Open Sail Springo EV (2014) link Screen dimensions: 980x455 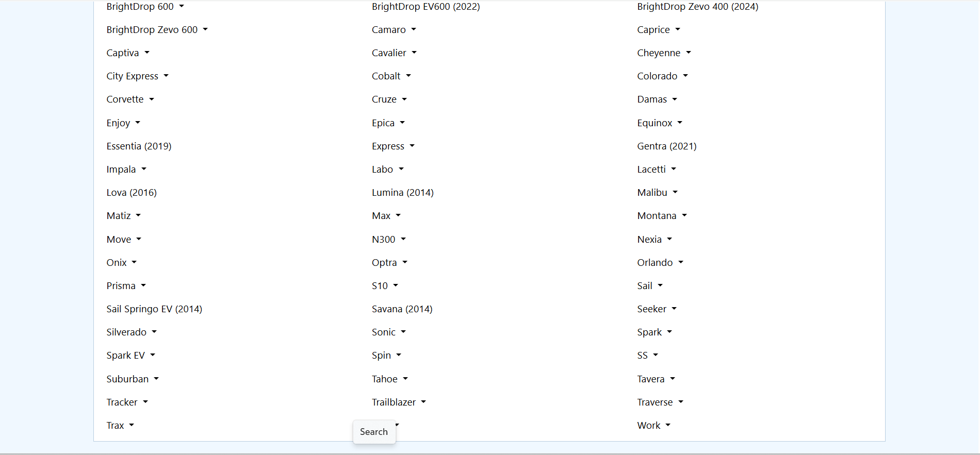(154, 309)
